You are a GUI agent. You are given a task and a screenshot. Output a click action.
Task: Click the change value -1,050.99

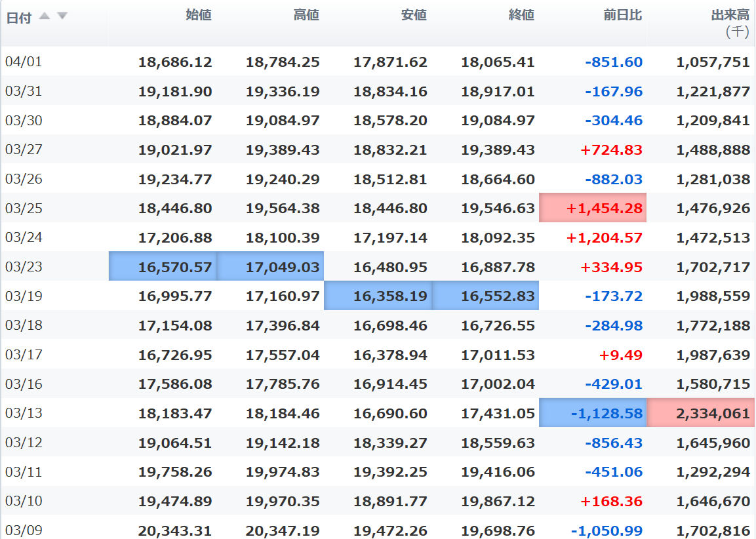tap(607, 531)
